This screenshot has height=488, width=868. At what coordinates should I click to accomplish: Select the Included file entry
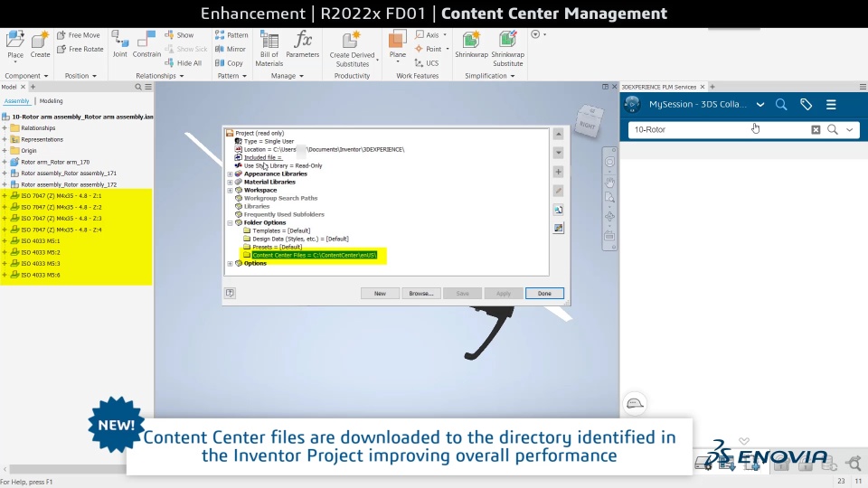[262, 157]
